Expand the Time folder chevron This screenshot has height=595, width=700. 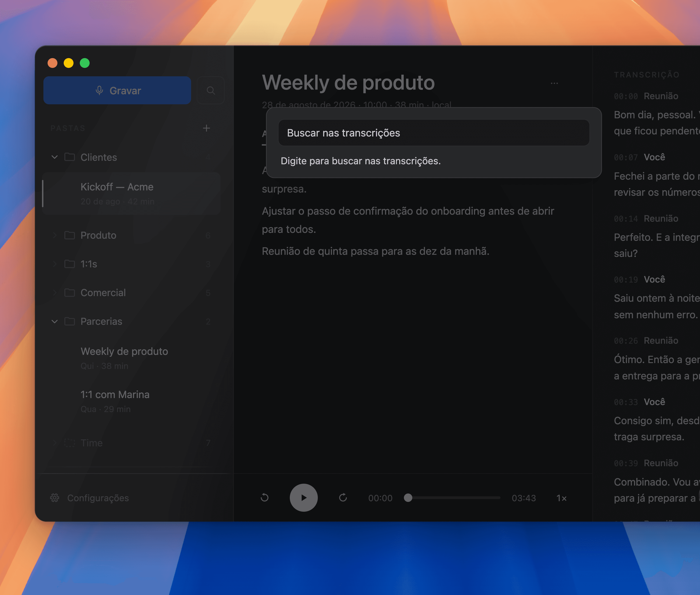tap(55, 443)
